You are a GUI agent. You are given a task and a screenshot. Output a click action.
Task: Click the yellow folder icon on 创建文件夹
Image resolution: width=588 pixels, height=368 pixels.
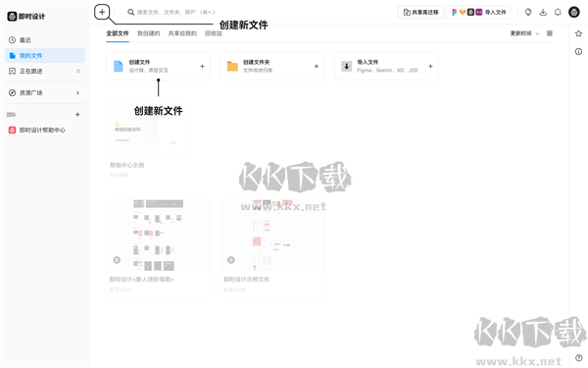(x=232, y=66)
